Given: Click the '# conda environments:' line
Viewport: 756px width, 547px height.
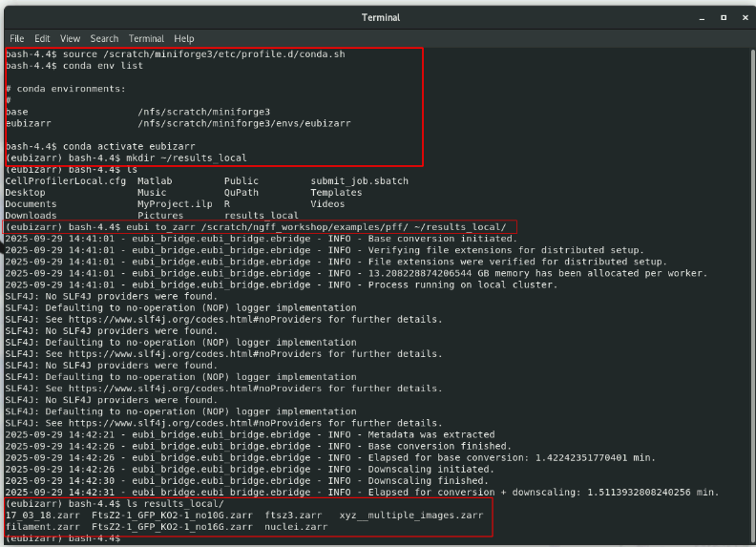Looking at the screenshot, I should pyautogui.click(x=66, y=89).
